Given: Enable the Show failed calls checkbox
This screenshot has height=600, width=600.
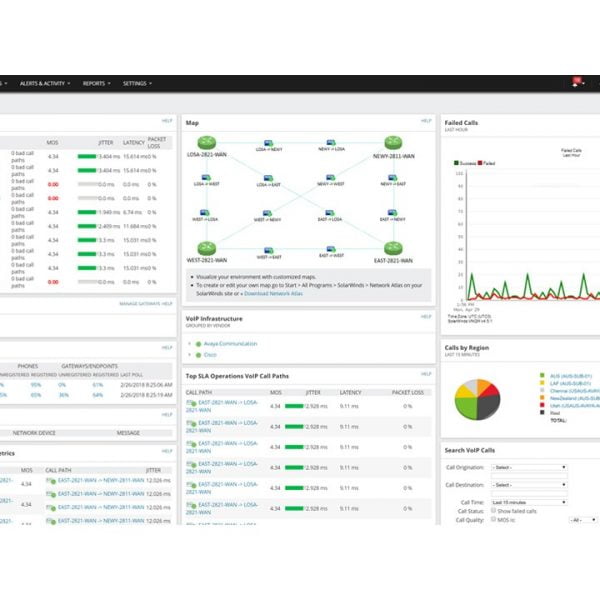Looking at the screenshot, I should 492,511.
